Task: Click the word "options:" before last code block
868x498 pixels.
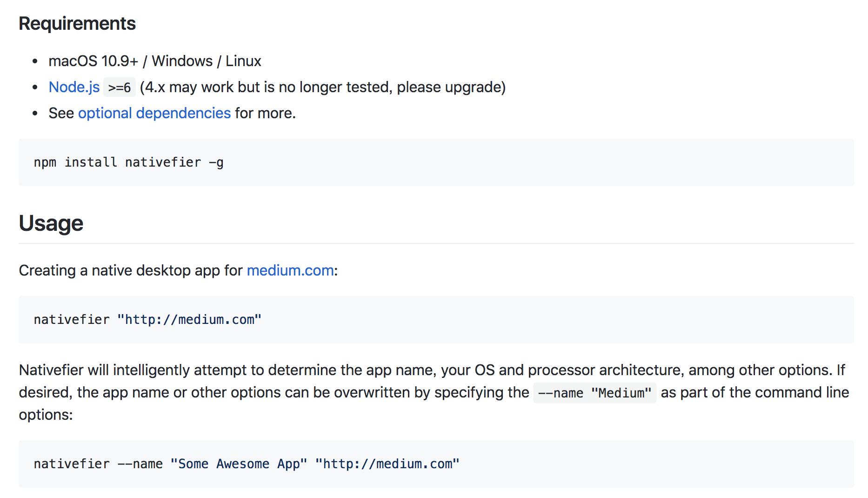Action: 46,415
